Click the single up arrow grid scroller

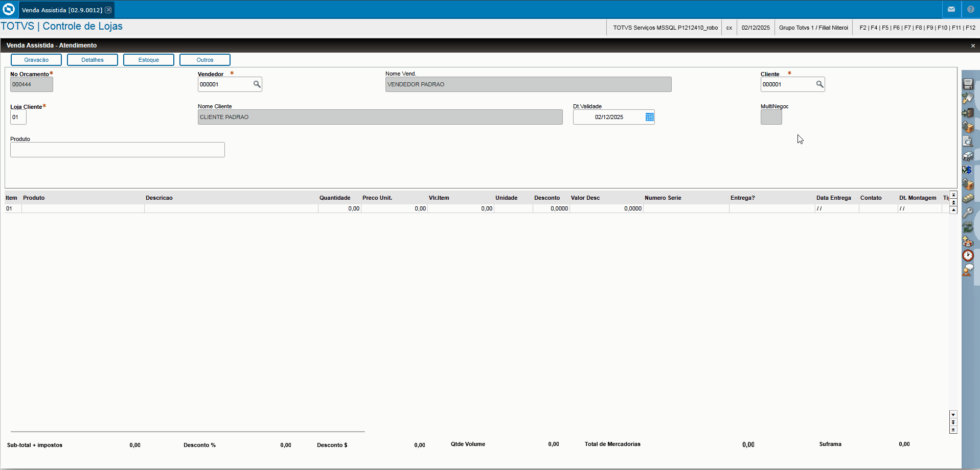click(x=953, y=210)
